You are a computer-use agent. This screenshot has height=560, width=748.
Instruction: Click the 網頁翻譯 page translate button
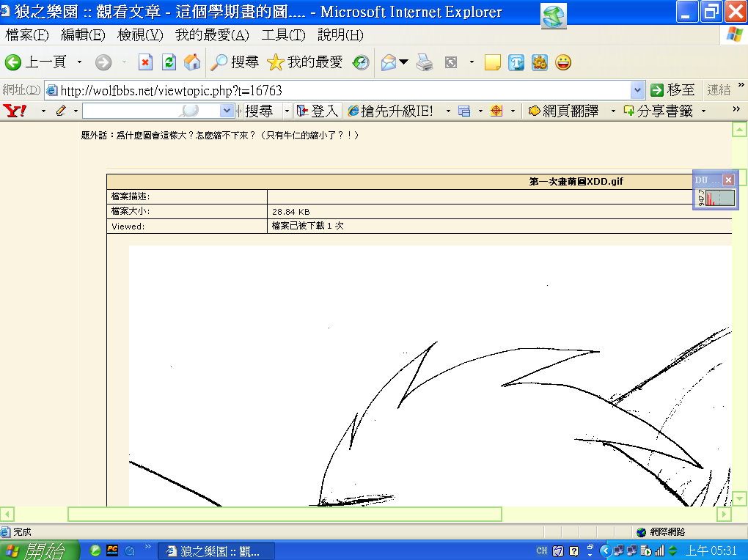tap(563, 111)
